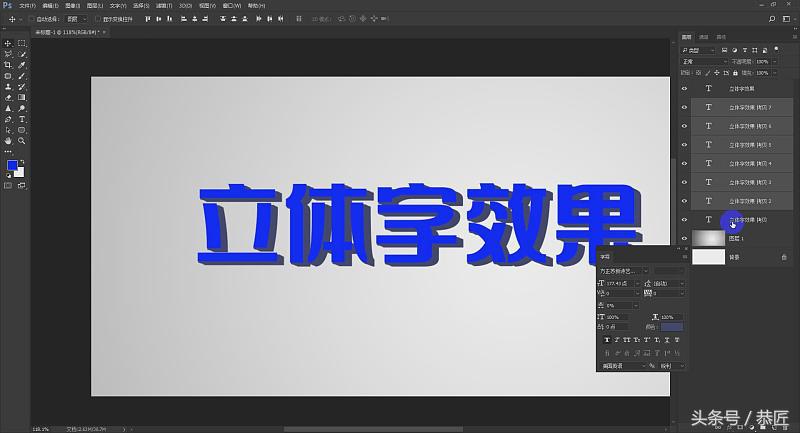This screenshot has width=800, height=433.
Task: Select the History Brush tool
Action: (x=22, y=87)
